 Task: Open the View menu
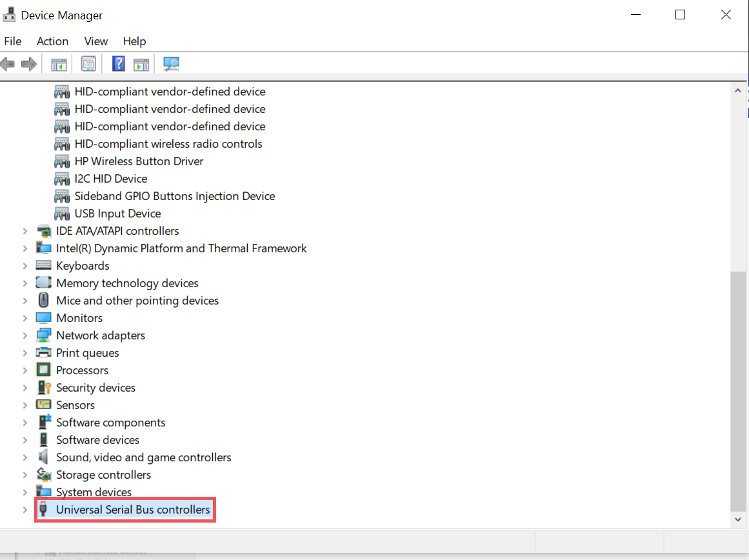96,41
